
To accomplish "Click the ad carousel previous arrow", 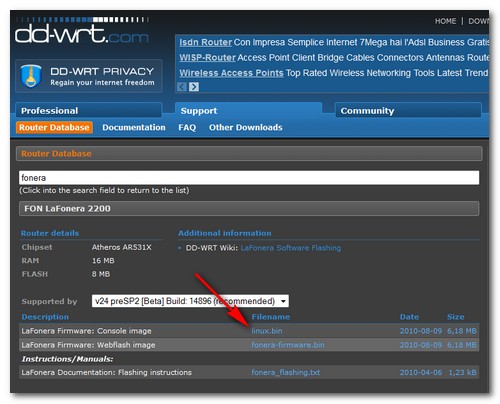I will point(182,87).
